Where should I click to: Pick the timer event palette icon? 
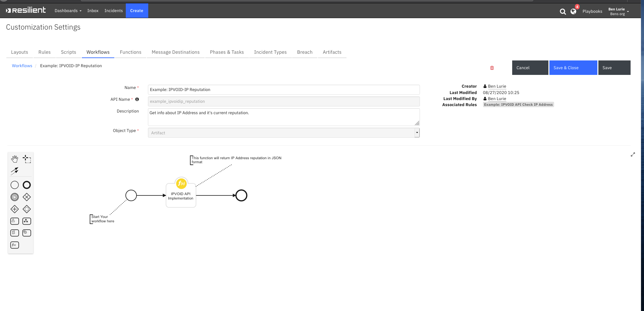[14, 197]
